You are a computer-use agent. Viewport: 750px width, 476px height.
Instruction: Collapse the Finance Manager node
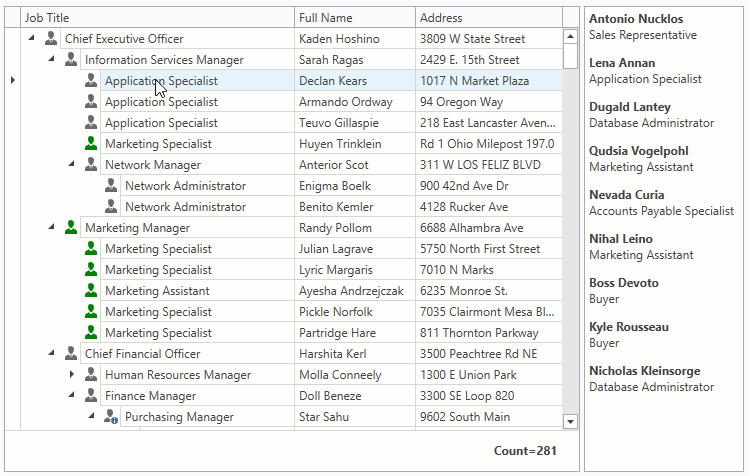[72, 396]
